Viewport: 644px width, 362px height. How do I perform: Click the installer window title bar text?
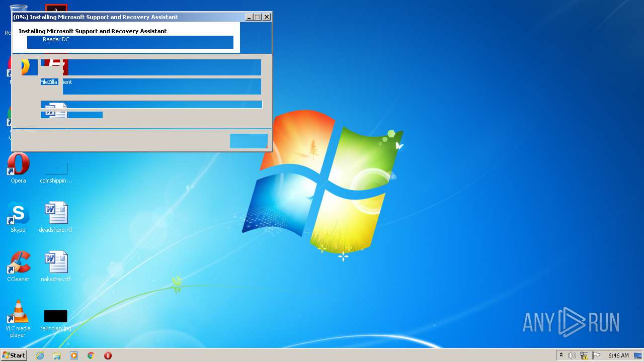[96, 17]
